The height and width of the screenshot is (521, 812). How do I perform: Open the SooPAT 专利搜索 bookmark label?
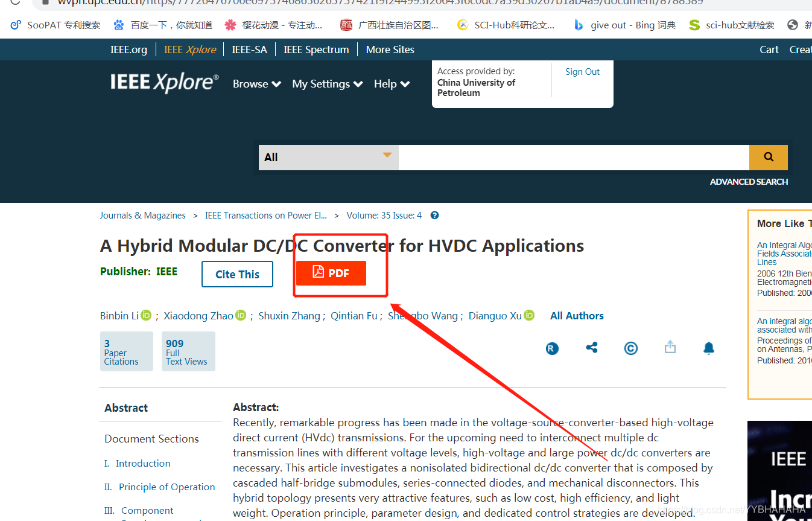pyautogui.click(x=64, y=25)
